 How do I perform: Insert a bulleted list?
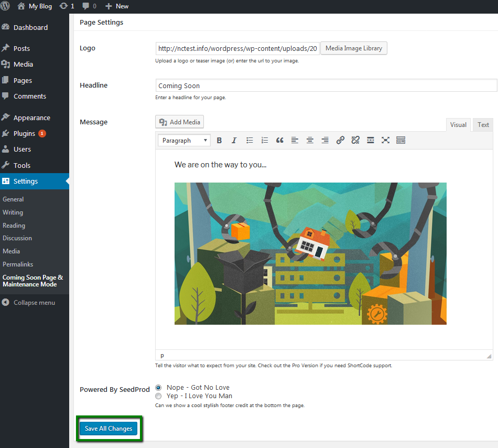click(250, 141)
